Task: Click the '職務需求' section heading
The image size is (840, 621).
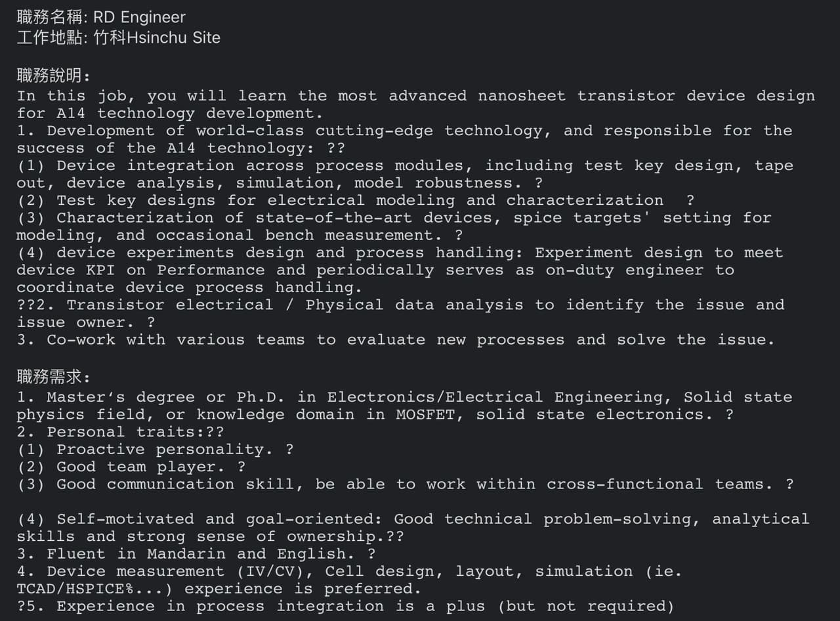Action: pyautogui.click(x=53, y=377)
